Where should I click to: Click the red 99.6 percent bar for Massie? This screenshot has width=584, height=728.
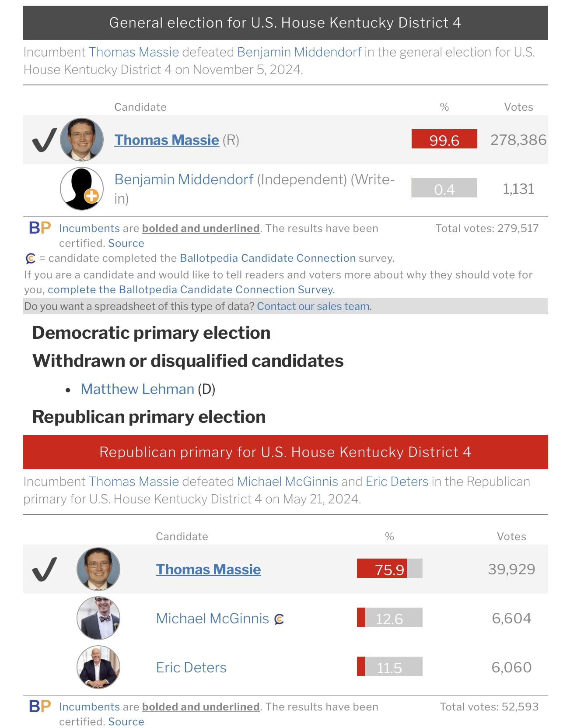click(444, 139)
